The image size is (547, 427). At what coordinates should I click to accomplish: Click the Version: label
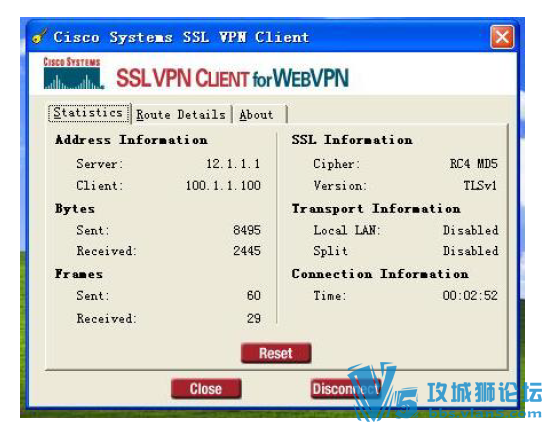340,185
